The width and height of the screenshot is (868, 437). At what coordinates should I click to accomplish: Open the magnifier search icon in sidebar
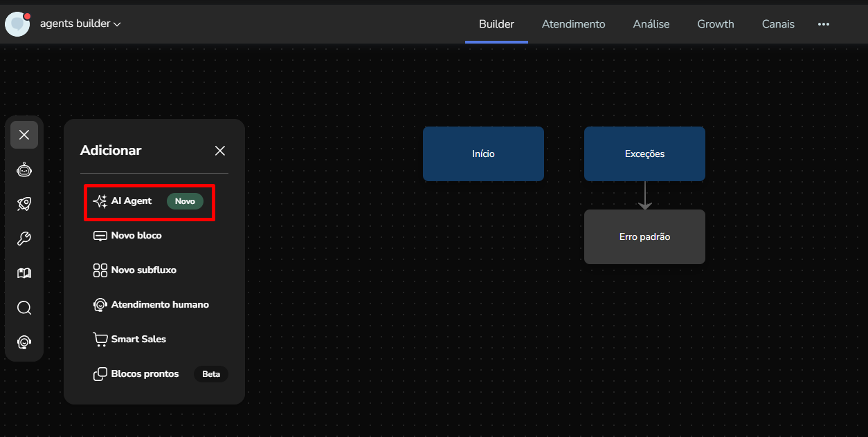click(x=24, y=308)
